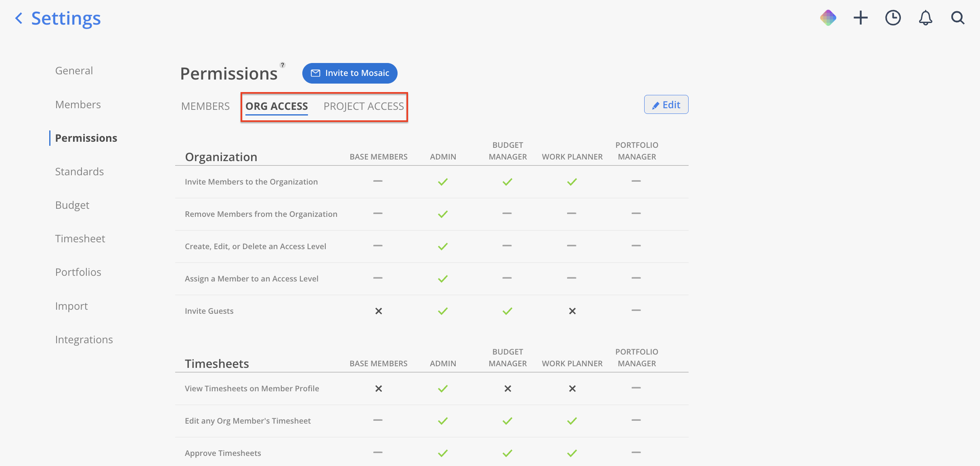This screenshot has width=980, height=466.
Task: Click PORTFOLIO MANAGER header in Organization table
Action: click(637, 151)
